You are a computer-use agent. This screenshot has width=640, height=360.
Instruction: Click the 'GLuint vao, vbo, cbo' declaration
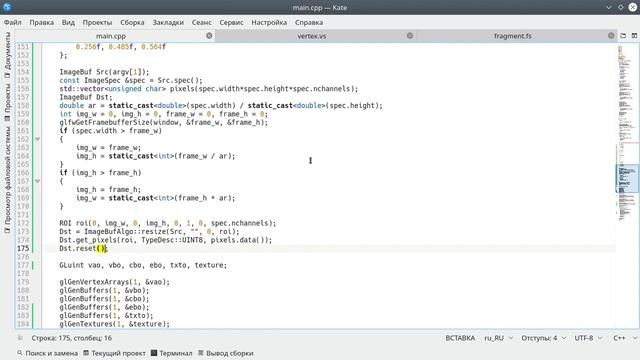point(143,265)
